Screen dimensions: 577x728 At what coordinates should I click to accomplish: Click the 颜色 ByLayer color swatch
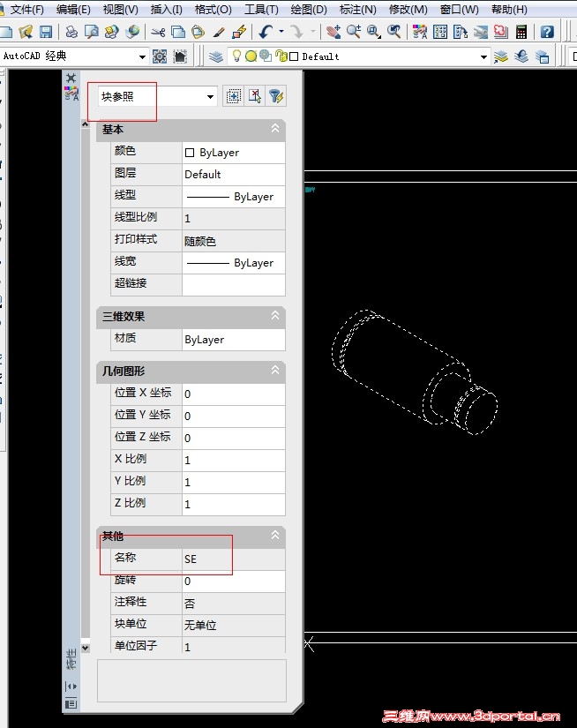pos(190,153)
